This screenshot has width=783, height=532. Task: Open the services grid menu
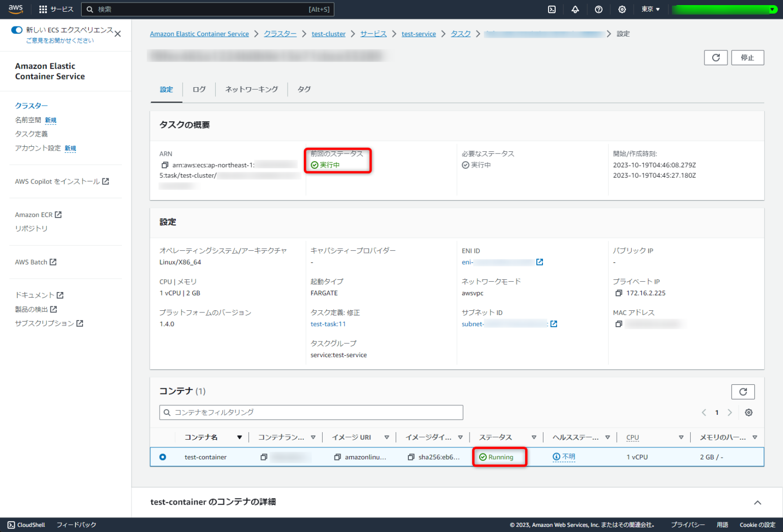pyautogui.click(x=42, y=9)
